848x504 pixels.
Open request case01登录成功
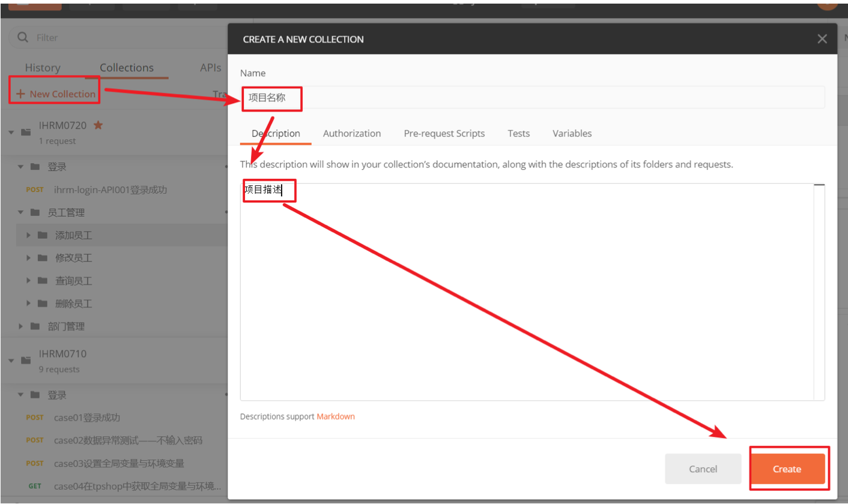87,418
